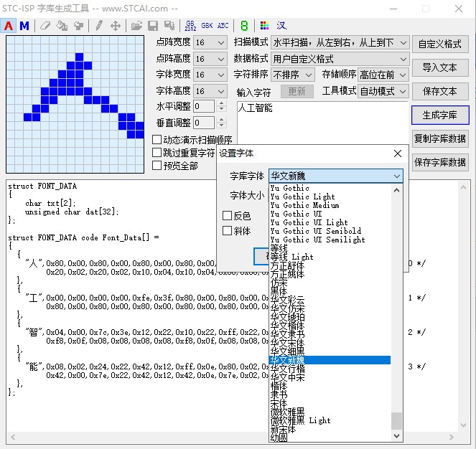Image resolution: width=476 pixels, height=449 pixels.
Task: Click the 水平调整 value field
Action: click(x=204, y=106)
